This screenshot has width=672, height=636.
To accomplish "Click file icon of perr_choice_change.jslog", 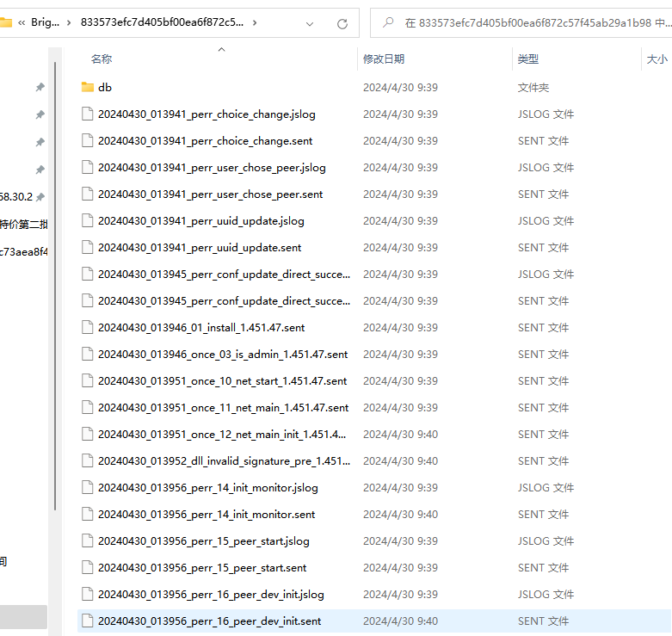I will [88, 114].
